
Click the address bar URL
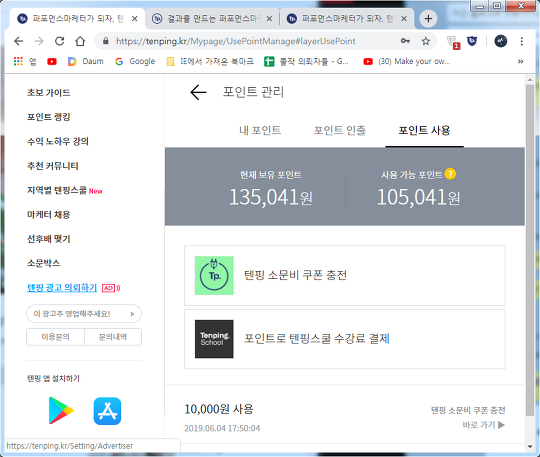tap(236, 41)
